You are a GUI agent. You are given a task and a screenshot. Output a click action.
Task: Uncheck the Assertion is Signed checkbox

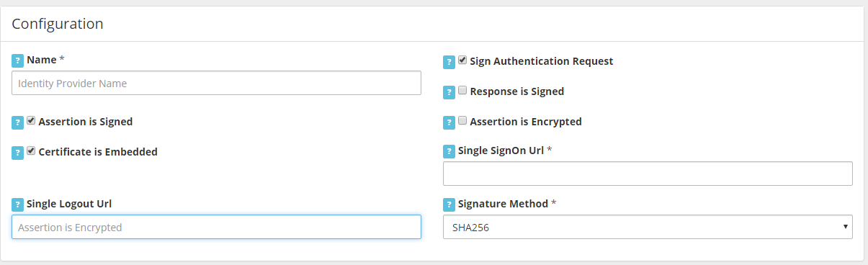pyautogui.click(x=31, y=121)
